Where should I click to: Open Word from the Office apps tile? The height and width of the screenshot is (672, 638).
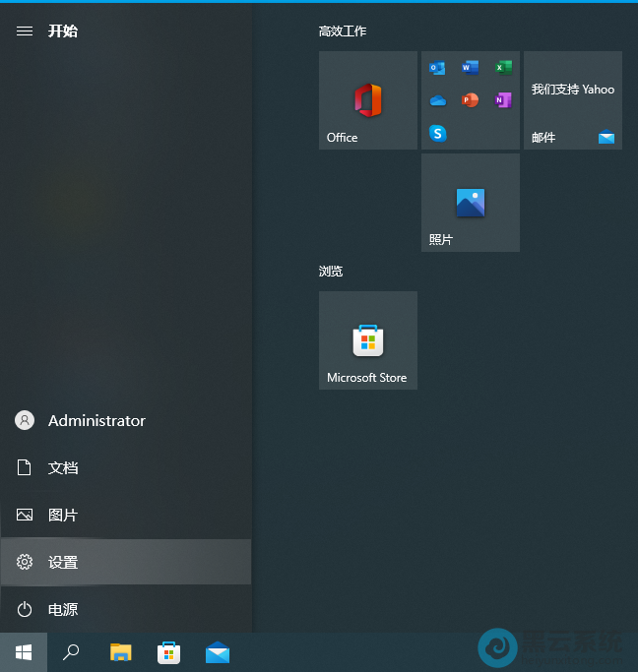click(471, 68)
